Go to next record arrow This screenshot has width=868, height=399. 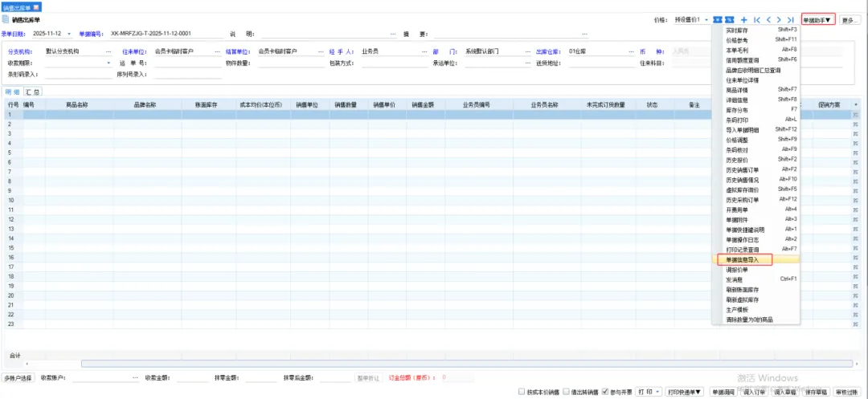pos(779,19)
